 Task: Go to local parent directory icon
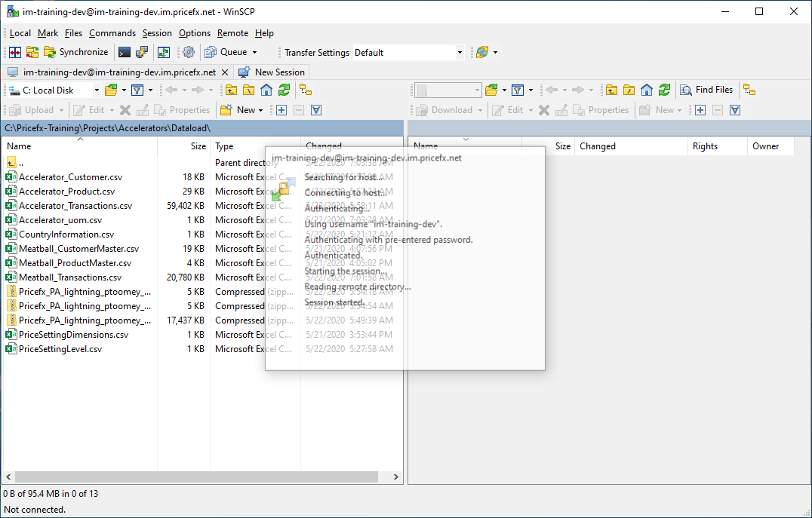[x=231, y=90]
